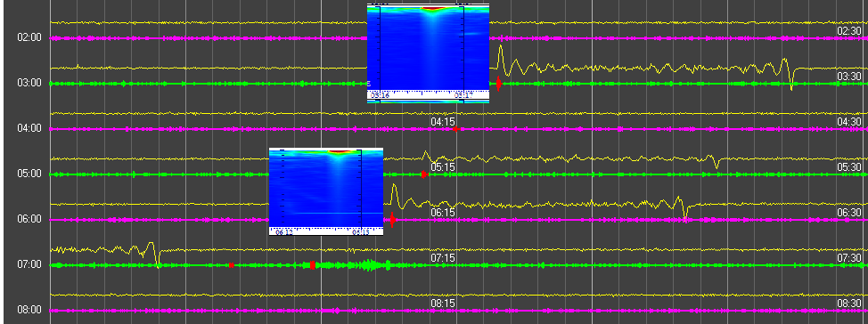868x324 pixels.
Task: Click the 06:12 time label in the lower spectrogram
Action: pyautogui.click(x=284, y=232)
